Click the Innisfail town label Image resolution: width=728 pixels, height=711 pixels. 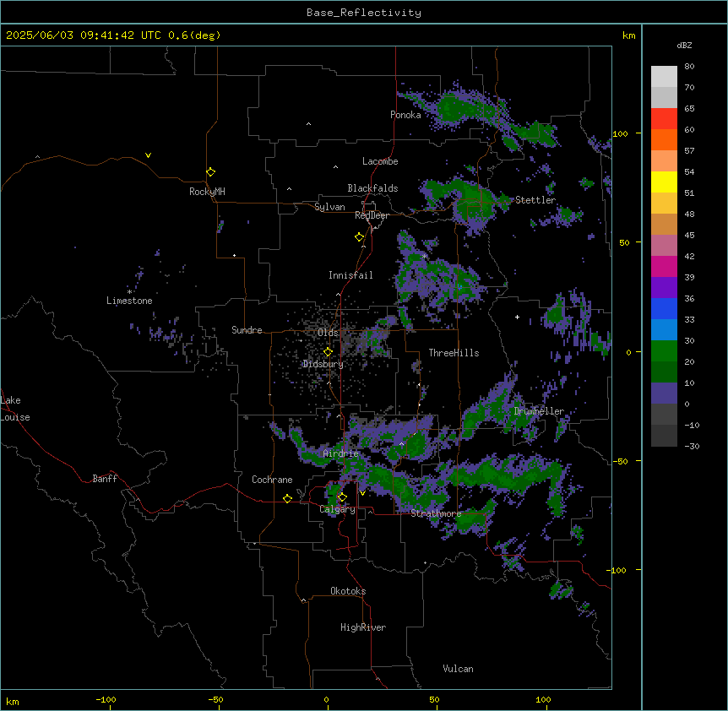coord(350,275)
